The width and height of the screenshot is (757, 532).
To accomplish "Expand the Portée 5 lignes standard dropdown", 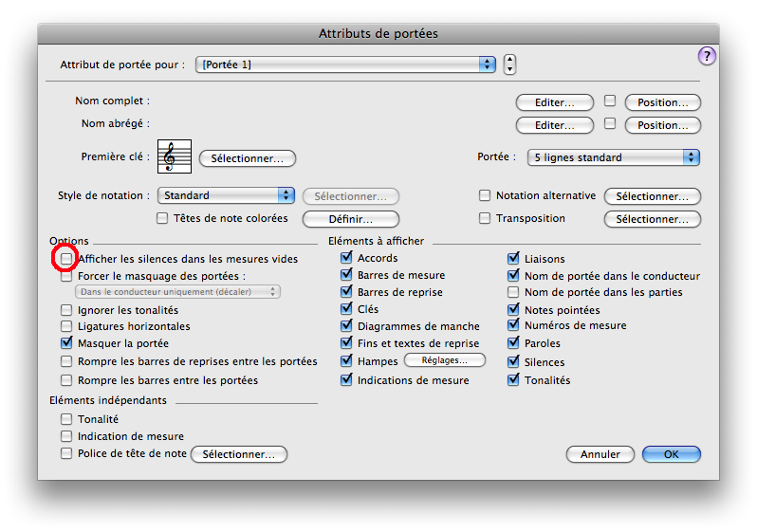I will [x=613, y=157].
